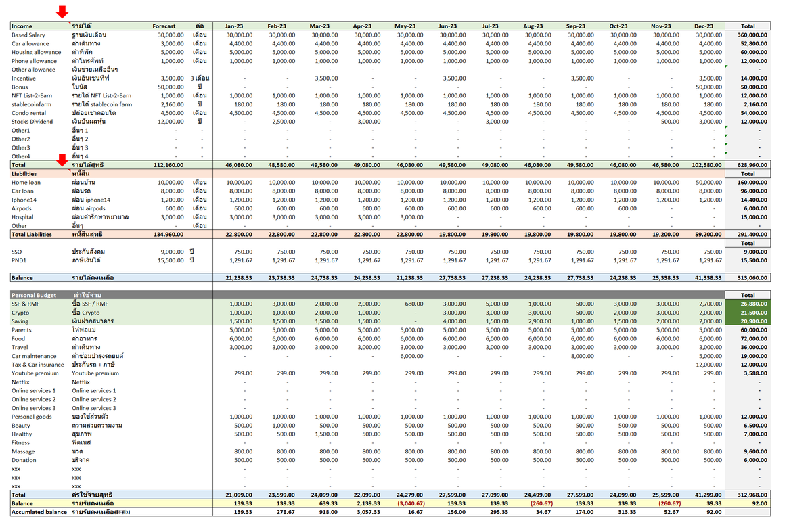Click the Forecast column header
The height and width of the screenshot is (525, 812).
point(164,26)
